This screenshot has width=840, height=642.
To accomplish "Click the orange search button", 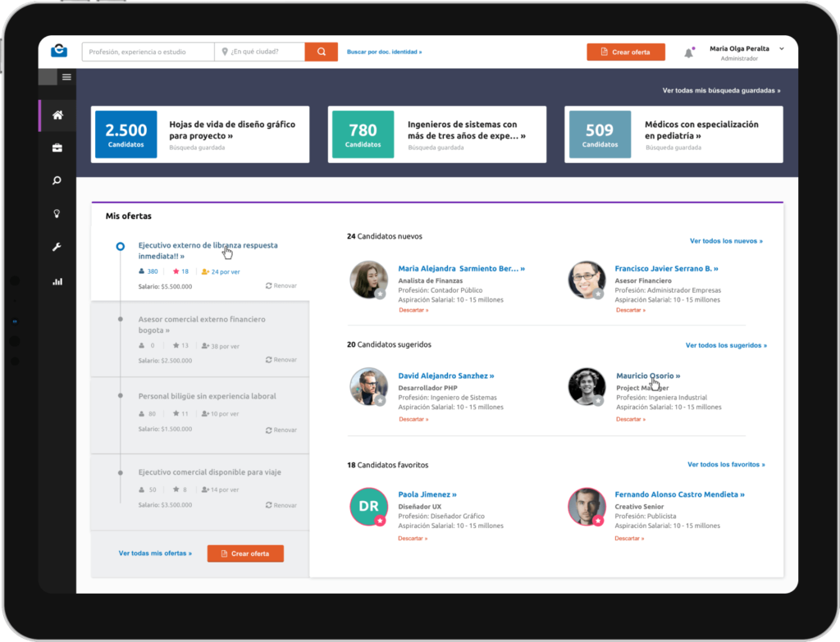I will tap(321, 52).
